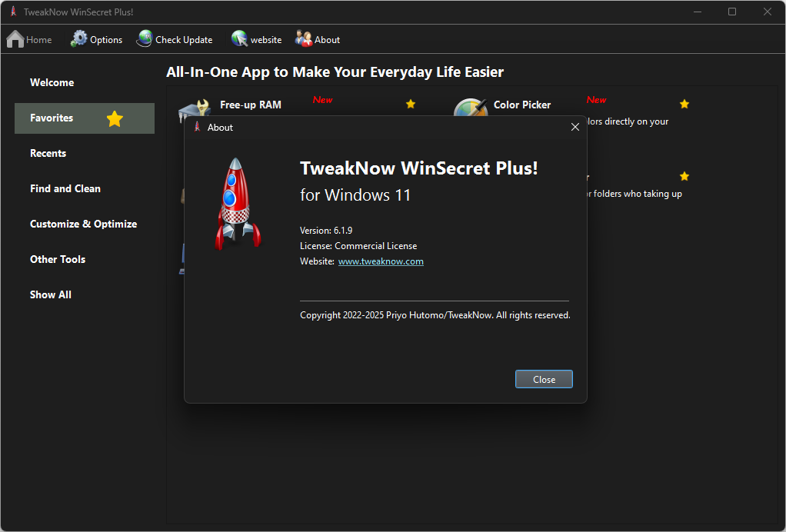
Task: Click 'TweakNow WinSecret Plus!' heading in dialog
Action: pyautogui.click(x=418, y=168)
